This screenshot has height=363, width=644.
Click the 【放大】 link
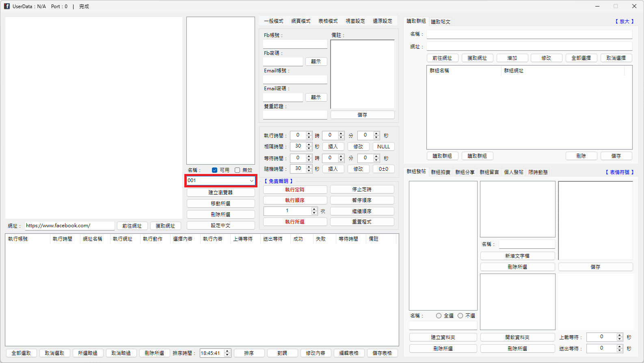(x=625, y=22)
